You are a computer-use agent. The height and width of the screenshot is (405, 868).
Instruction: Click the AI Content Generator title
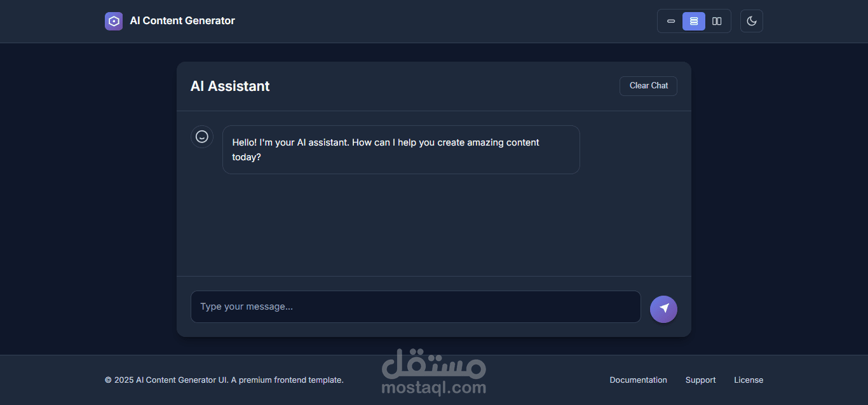tap(182, 21)
